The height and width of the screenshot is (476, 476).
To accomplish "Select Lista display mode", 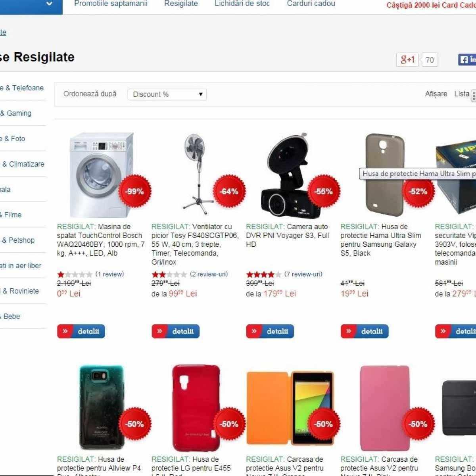I will pyautogui.click(x=462, y=94).
